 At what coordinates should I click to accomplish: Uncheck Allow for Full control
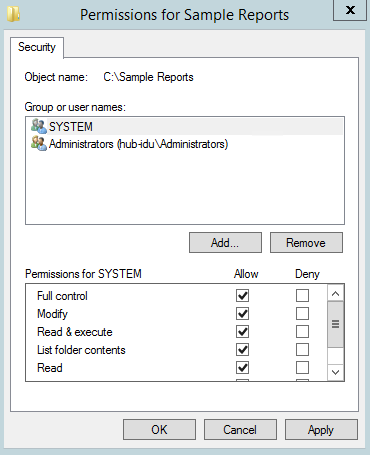242,295
